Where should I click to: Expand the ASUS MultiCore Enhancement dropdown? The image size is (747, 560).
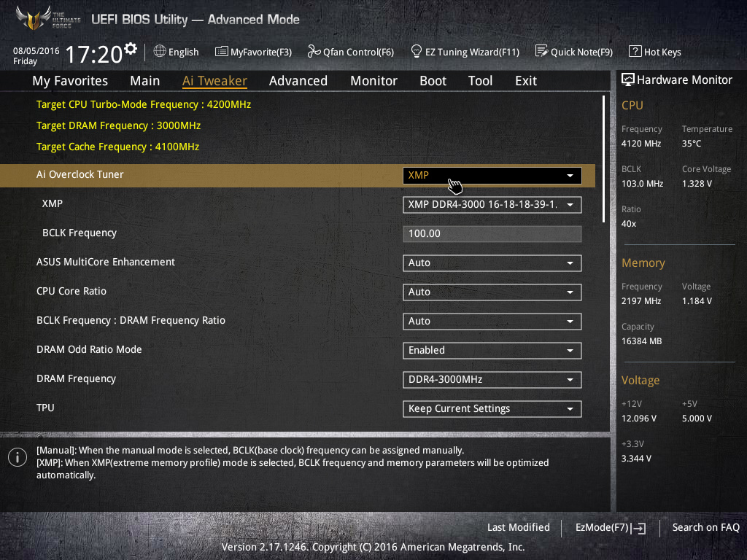(x=492, y=262)
